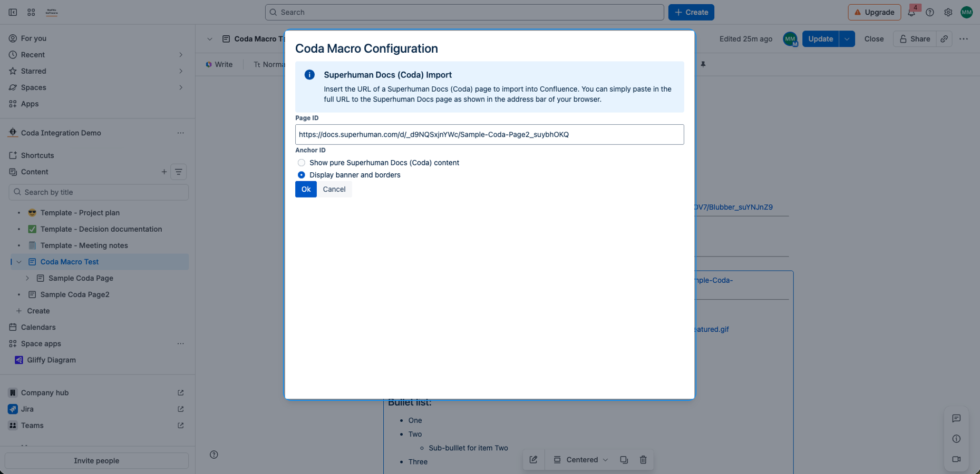Screen dimensions: 980x474
Task: Toggle the sidebar collapse icon
Action: pos(13,12)
